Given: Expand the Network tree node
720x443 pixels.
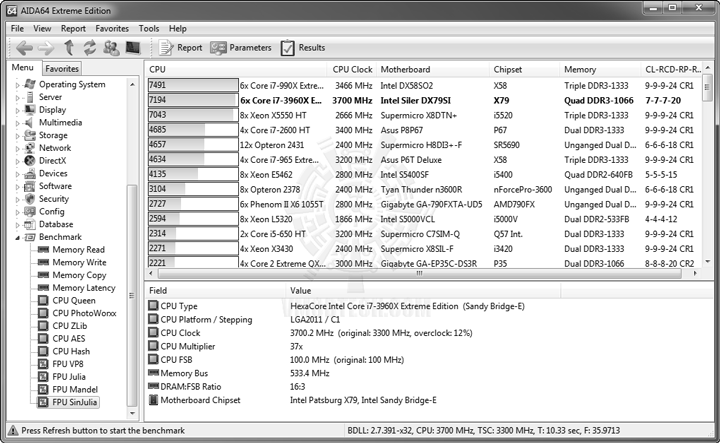Looking at the screenshot, I should click(17, 148).
